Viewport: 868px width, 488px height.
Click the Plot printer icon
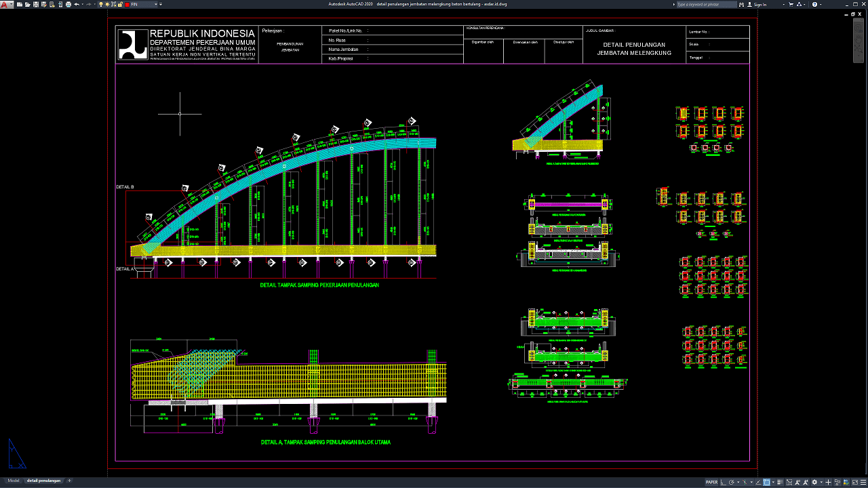(x=68, y=4)
